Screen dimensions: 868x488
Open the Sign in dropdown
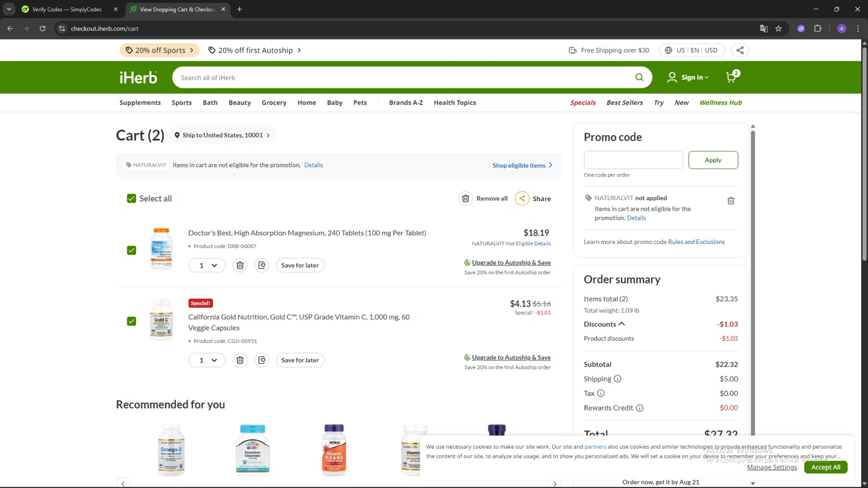(688, 77)
